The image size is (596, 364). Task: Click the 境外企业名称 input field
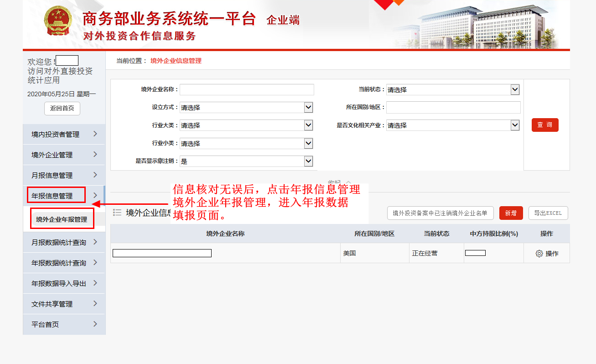pos(247,89)
